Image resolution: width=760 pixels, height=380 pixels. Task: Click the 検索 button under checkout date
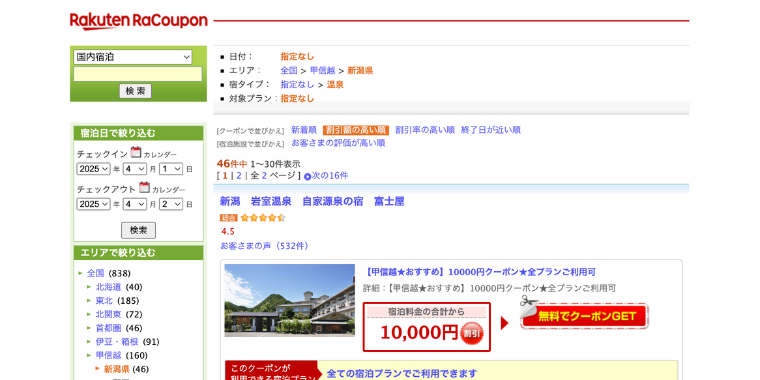click(138, 230)
